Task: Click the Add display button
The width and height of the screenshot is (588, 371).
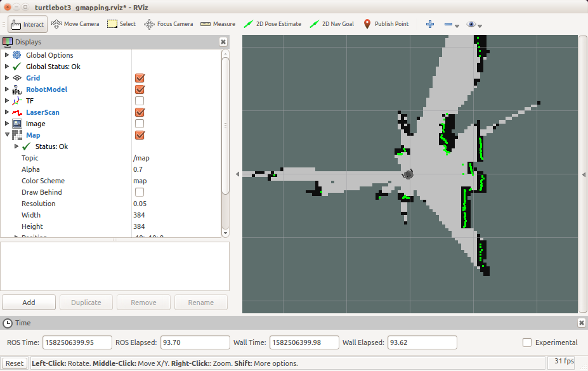Action: pos(29,303)
